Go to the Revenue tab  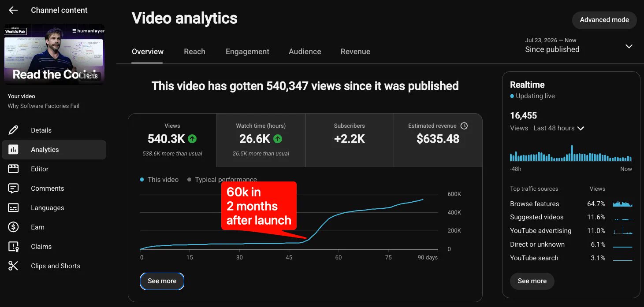[x=355, y=52]
